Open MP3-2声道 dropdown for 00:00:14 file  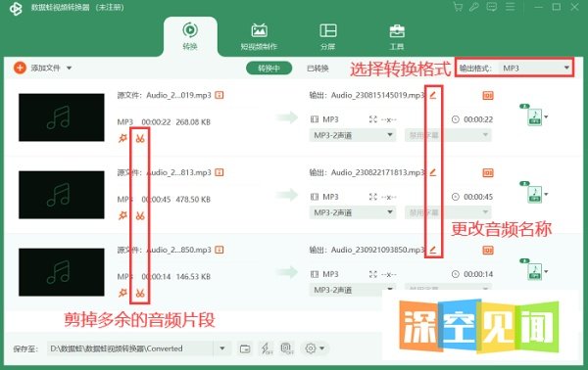[353, 290]
